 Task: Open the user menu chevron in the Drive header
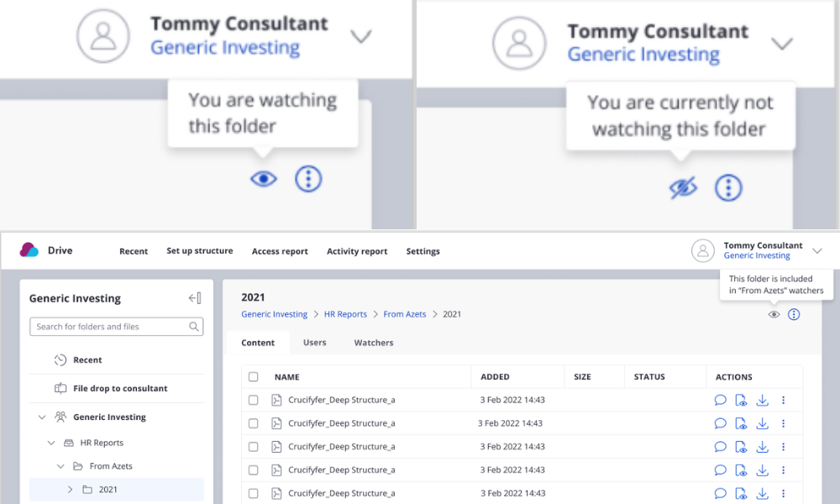(x=817, y=250)
